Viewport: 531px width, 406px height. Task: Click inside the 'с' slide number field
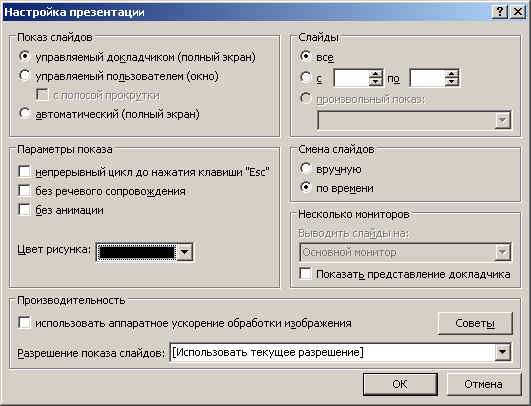click(352, 78)
